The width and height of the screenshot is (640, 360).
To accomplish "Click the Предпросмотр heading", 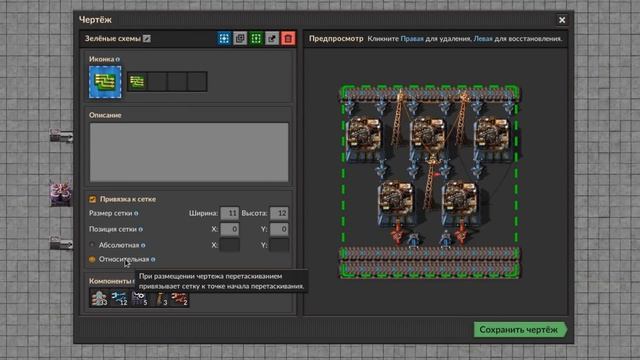I will click(336, 38).
